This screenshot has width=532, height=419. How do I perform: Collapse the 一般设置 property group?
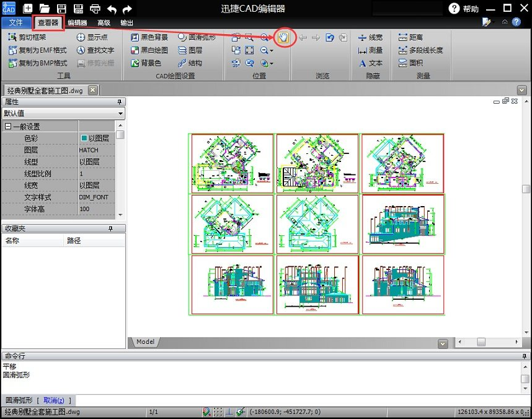8,127
